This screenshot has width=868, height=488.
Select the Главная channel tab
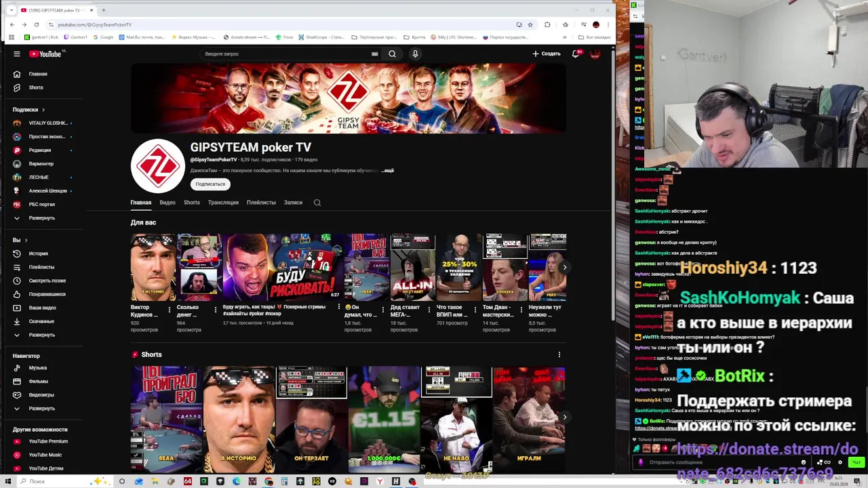(140, 202)
